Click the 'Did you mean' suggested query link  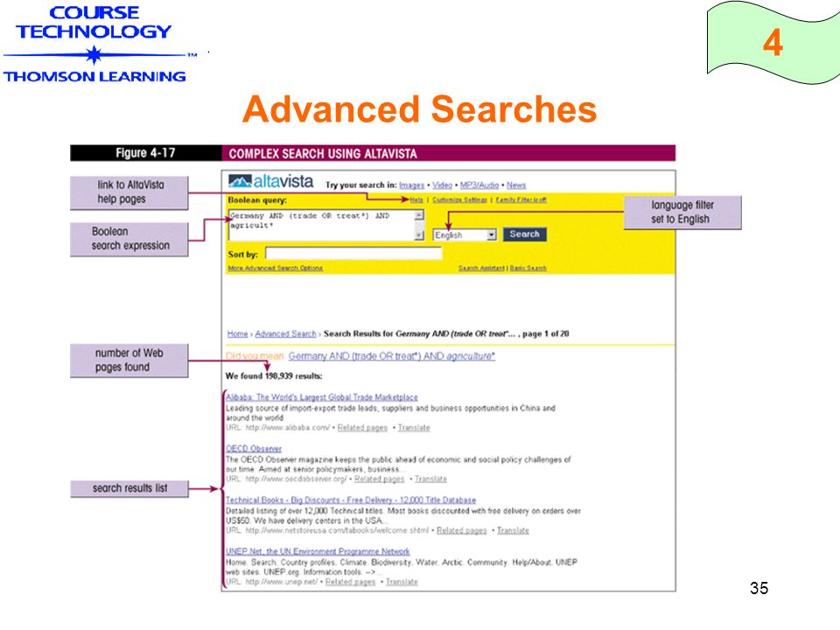coord(392,356)
